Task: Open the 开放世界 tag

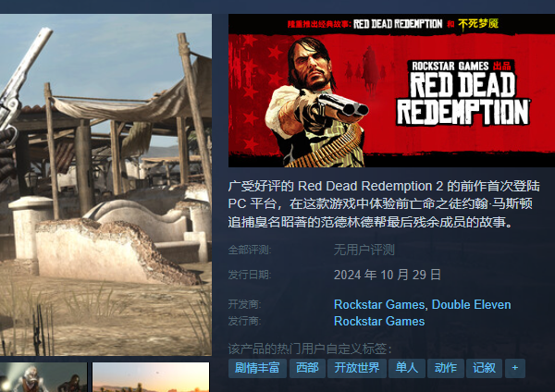Action: pos(357,368)
